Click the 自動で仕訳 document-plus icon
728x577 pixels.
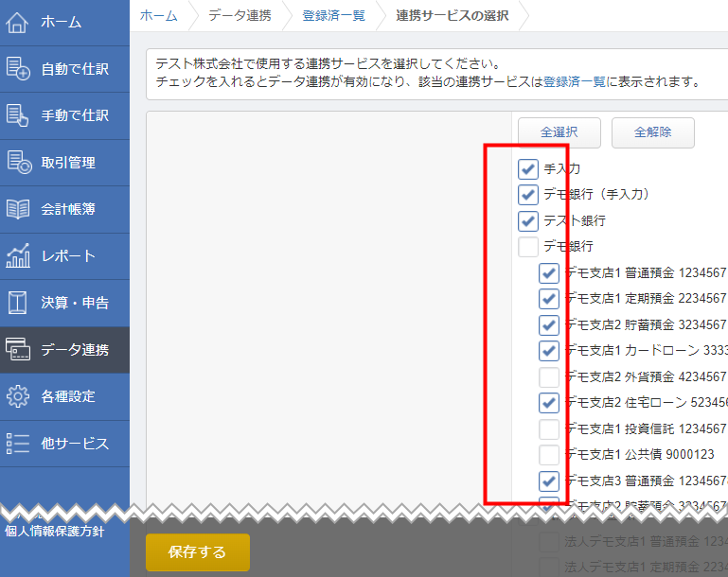click(18, 69)
